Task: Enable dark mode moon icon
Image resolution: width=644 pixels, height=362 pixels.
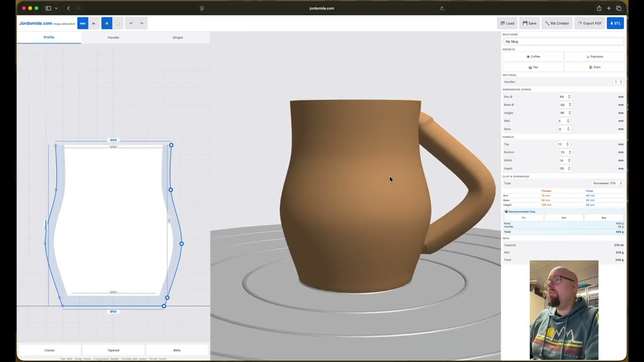Action: 118,23
